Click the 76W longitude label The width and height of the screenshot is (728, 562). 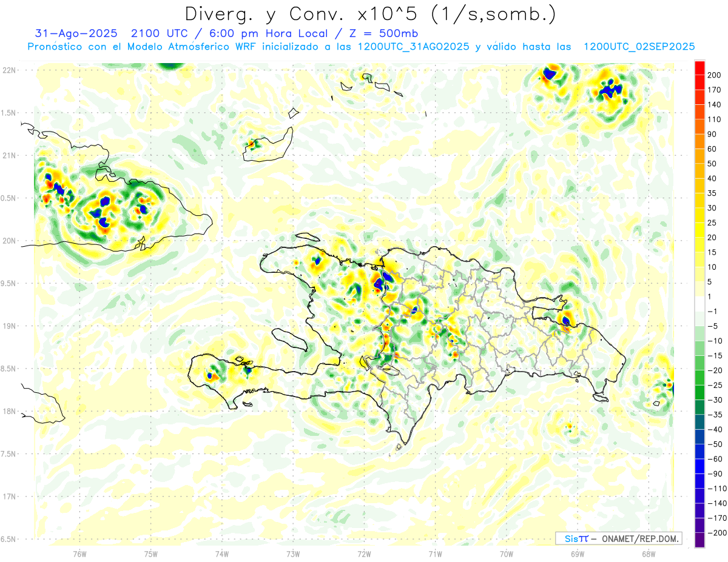point(79,553)
